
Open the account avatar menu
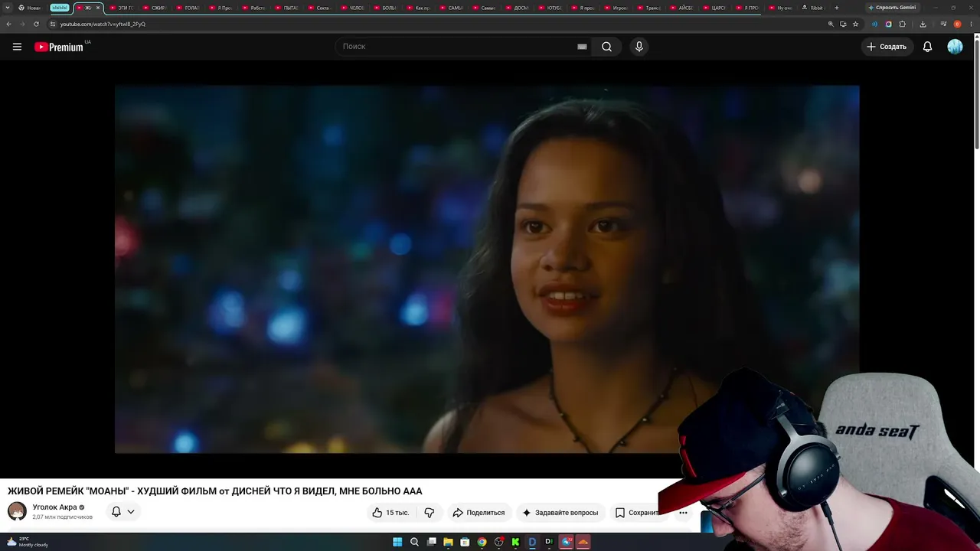tap(955, 47)
